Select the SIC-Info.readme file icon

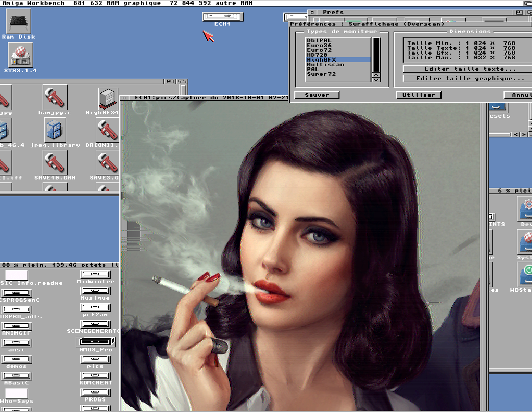(17, 275)
